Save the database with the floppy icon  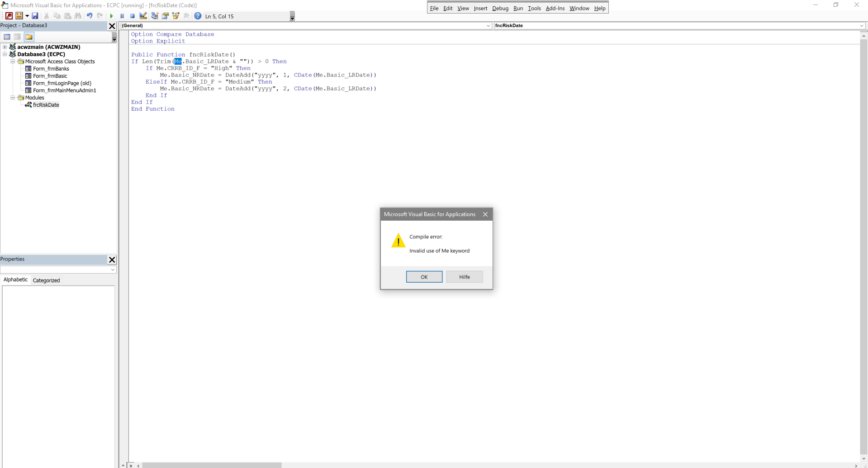pos(35,16)
